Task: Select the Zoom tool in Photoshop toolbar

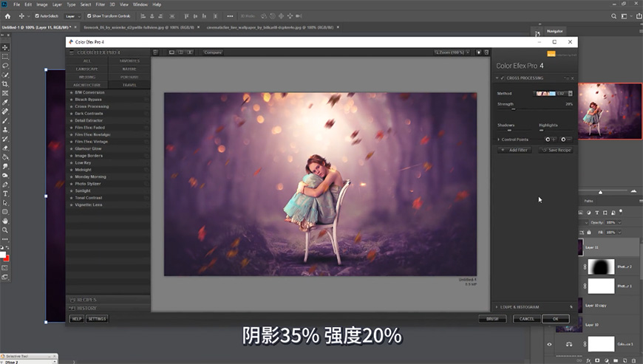Action: (5, 230)
